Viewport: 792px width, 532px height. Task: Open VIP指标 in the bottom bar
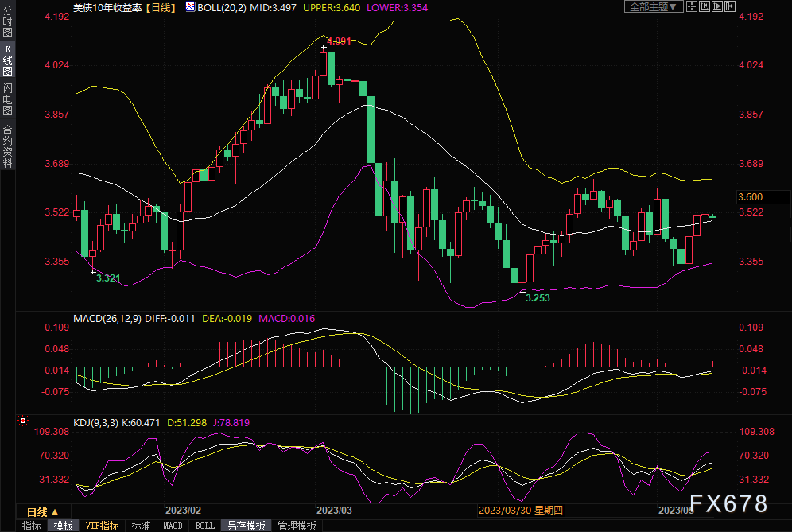pos(101,526)
